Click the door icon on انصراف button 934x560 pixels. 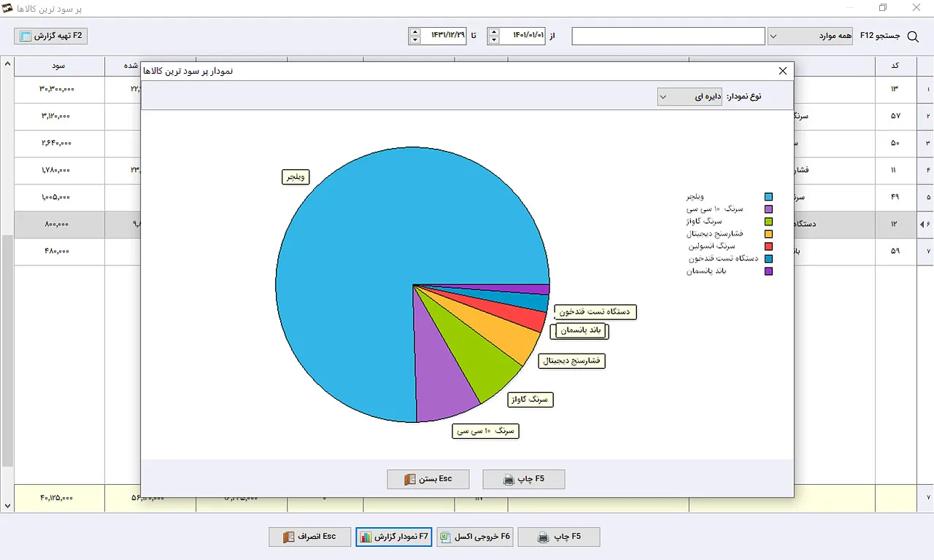point(290,537)
